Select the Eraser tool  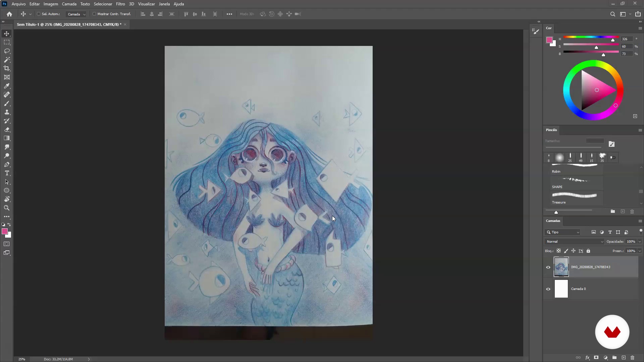tap(7, 129)
